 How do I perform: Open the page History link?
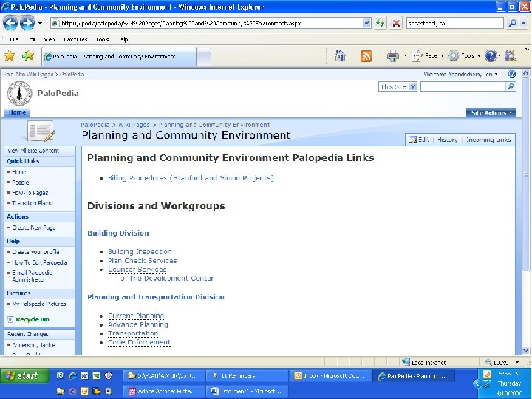coord(447,140)
